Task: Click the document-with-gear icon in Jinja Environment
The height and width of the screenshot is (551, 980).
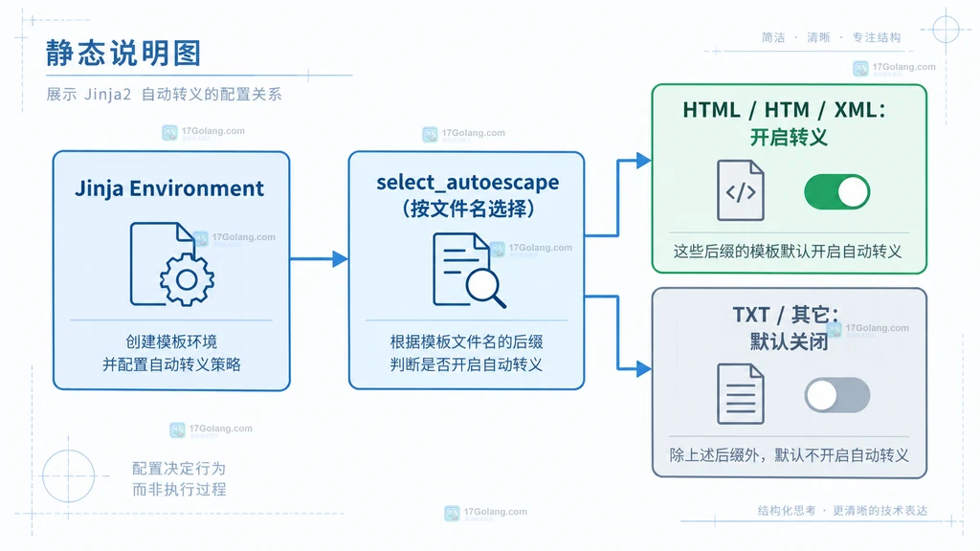Action: point(172,264)
